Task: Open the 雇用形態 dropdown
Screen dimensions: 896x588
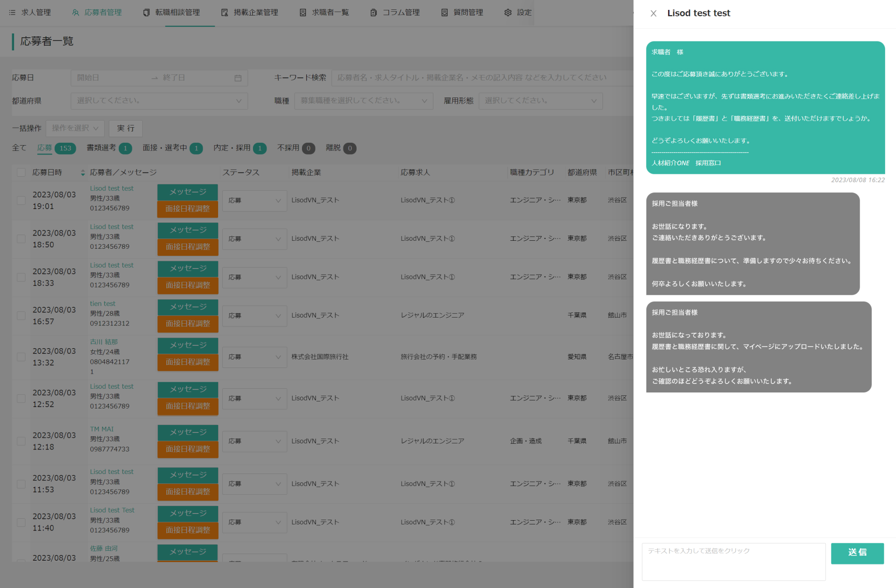Action: tap(541, 101)
